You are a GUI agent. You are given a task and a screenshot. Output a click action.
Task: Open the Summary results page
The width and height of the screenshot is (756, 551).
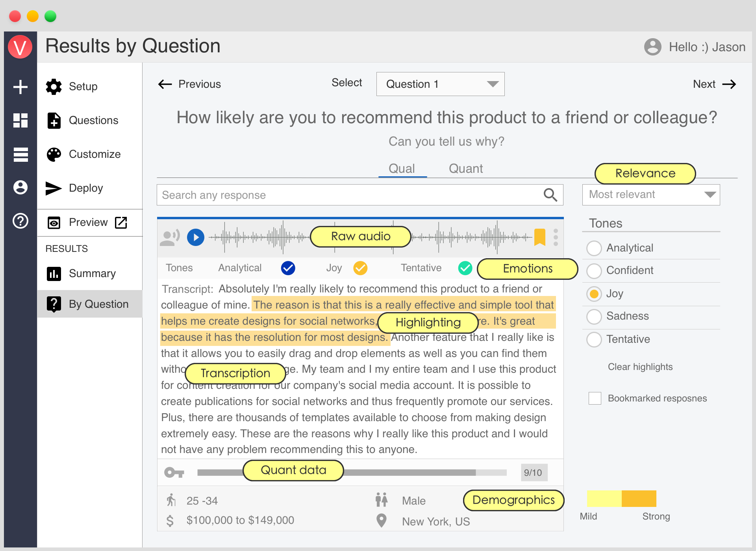(92, 274)
